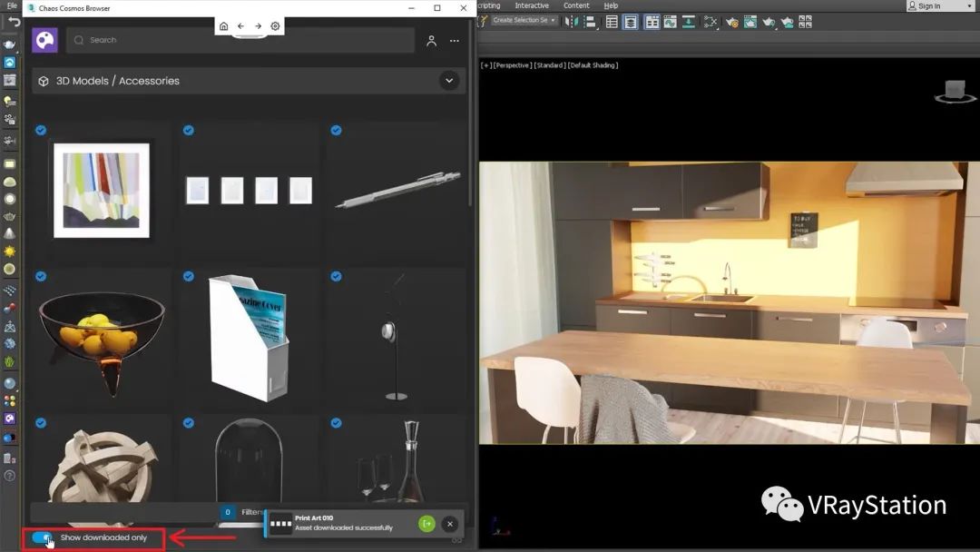This screenshot has height=552, width=980.
Task: Open Cosmos Browser settings gear
Action: point(275,26)
